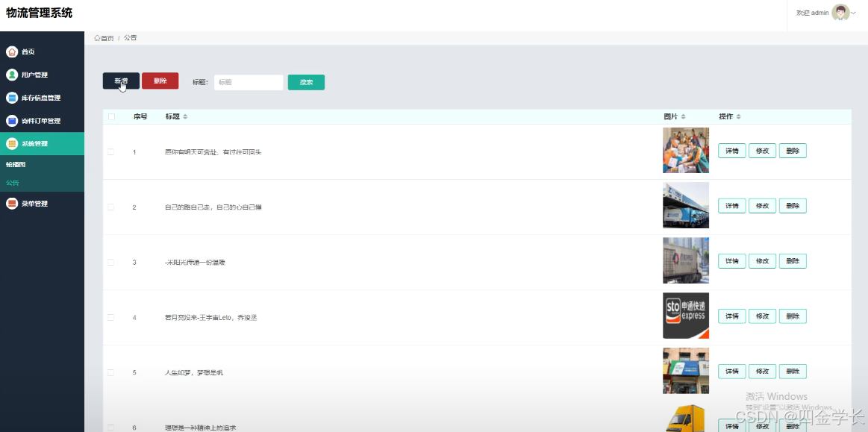Check the box for row 3
The height and width of the screenshot is (432, 868).
point(110,262)
